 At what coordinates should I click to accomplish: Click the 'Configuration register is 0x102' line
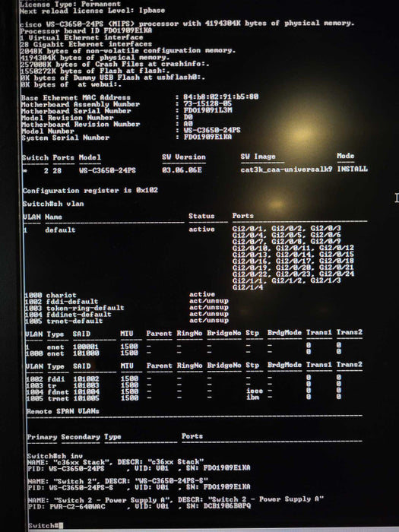tap(90, 190)
